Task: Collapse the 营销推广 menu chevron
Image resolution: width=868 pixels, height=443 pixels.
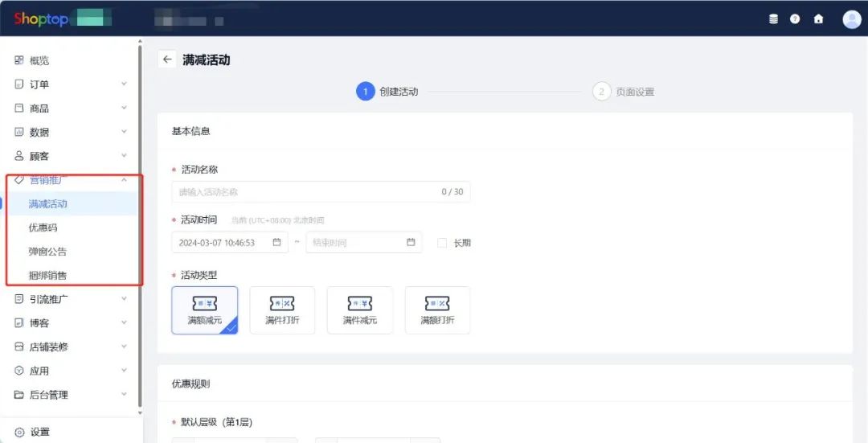Action: [x=124, y=179]
